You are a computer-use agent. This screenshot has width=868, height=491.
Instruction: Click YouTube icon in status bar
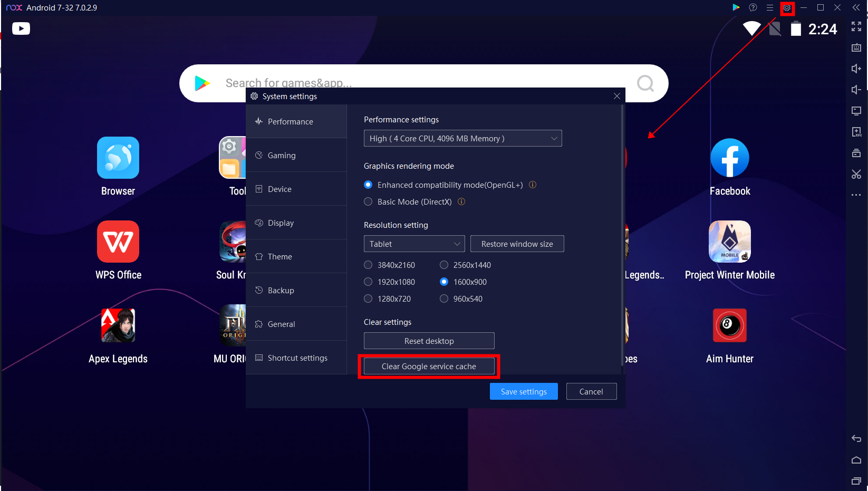(x=21, y=28)
